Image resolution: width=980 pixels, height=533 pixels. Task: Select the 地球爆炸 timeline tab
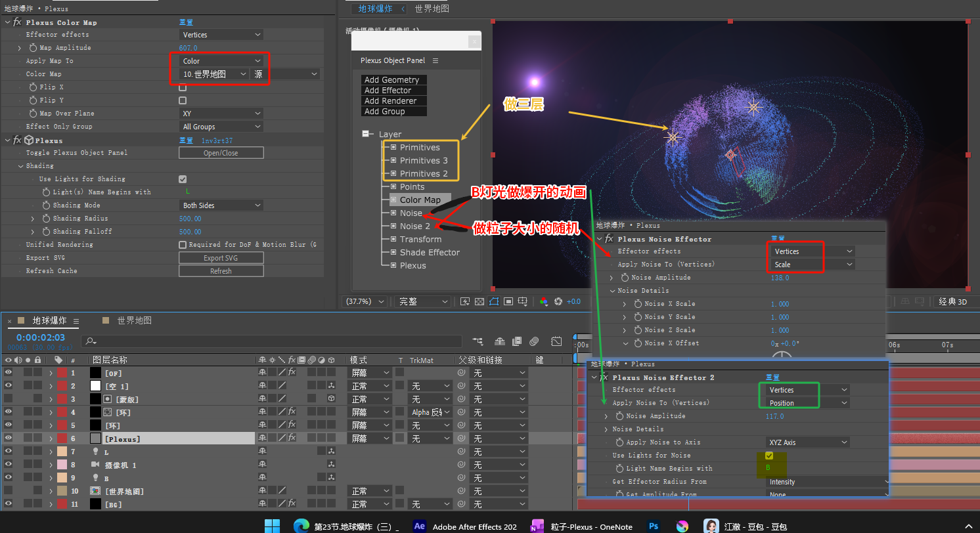coord(49,320)
